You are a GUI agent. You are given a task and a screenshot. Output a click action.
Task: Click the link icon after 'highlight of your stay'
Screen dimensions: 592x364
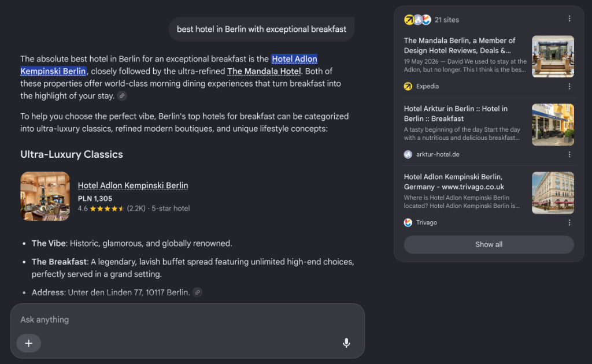(x=122, y=96)
